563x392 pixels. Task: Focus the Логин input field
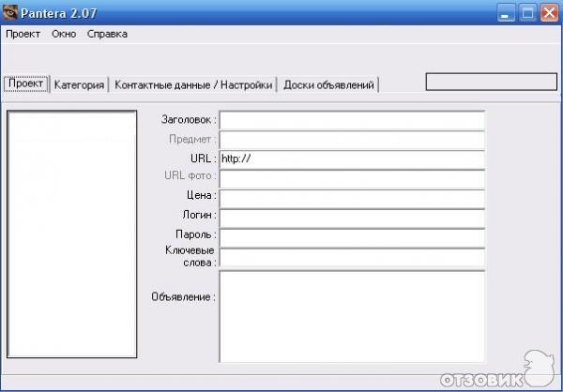(352, 218)
